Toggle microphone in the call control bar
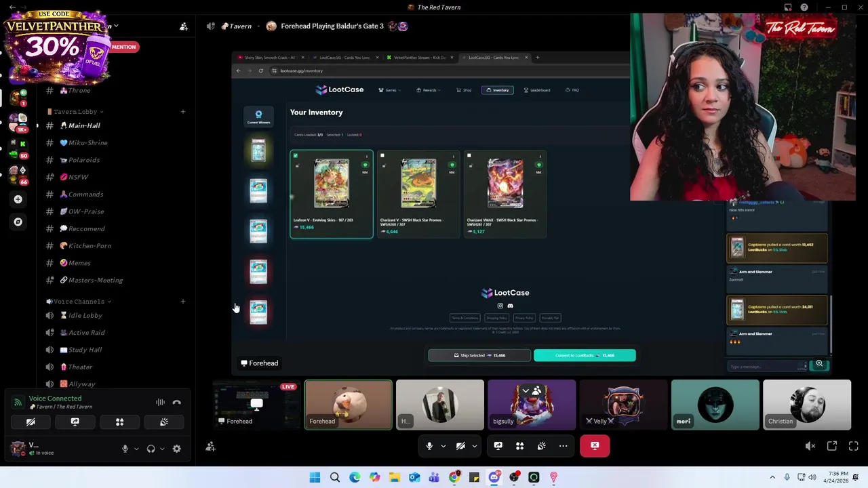This screenshot has height=488, width=868. coord(429,446)
